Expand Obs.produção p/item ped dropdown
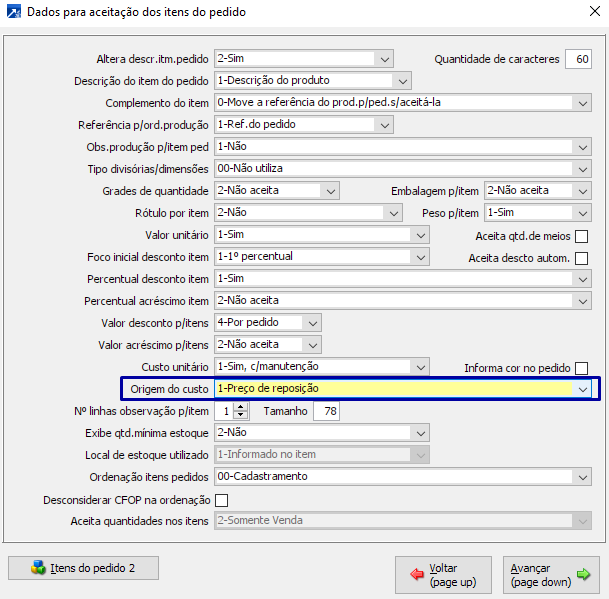This screenshot has height=599, width=609. pos(582,147)
